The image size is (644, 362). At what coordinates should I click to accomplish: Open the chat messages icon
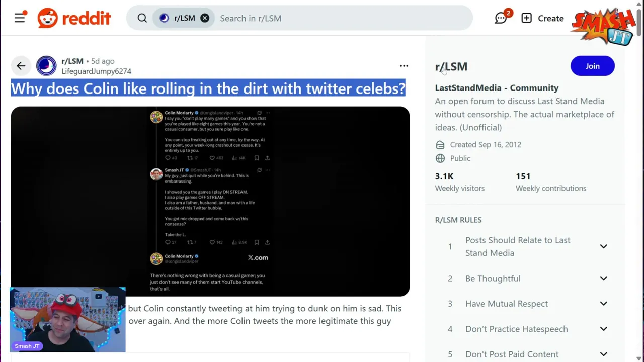pyautogui.click(x=501, y=18)
